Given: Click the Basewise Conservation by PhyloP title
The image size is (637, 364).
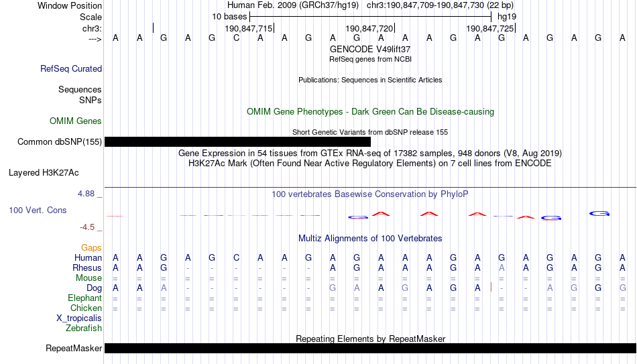Looking at the screenshot, I should [x=370, y=194].
